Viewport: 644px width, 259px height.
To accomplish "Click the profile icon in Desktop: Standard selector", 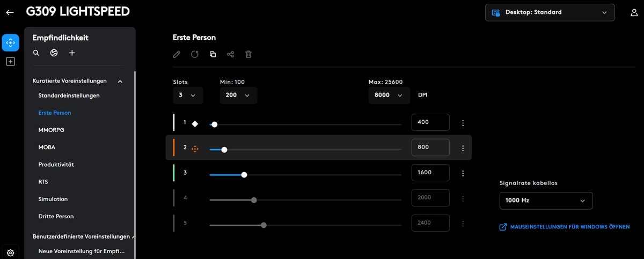I will coord(495,12).
